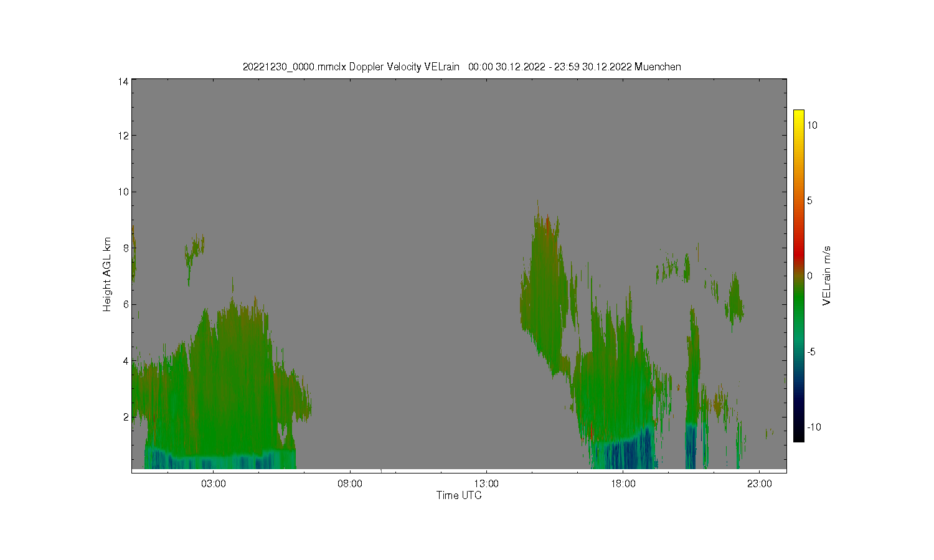Image resolution: width=934 pixels, height=560 pixels.
Task: Click the plot title text 20221230_0000.mmclx
Action: [x=295, y=67]
